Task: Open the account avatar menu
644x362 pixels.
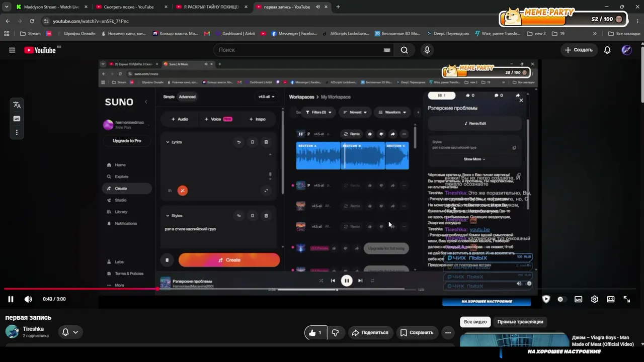Action: [x=627, y=50]
